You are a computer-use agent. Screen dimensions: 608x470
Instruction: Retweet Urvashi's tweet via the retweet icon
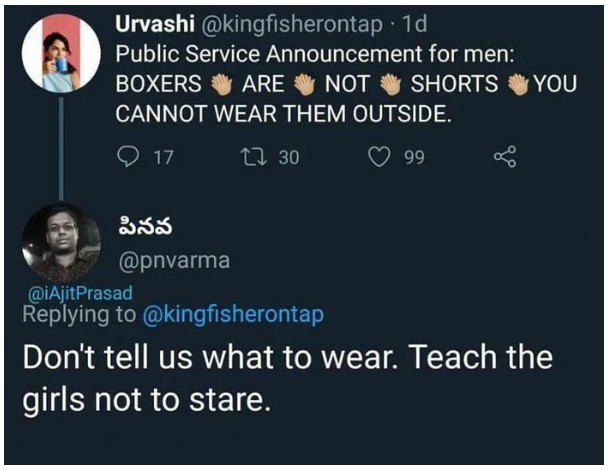(255, 156)
